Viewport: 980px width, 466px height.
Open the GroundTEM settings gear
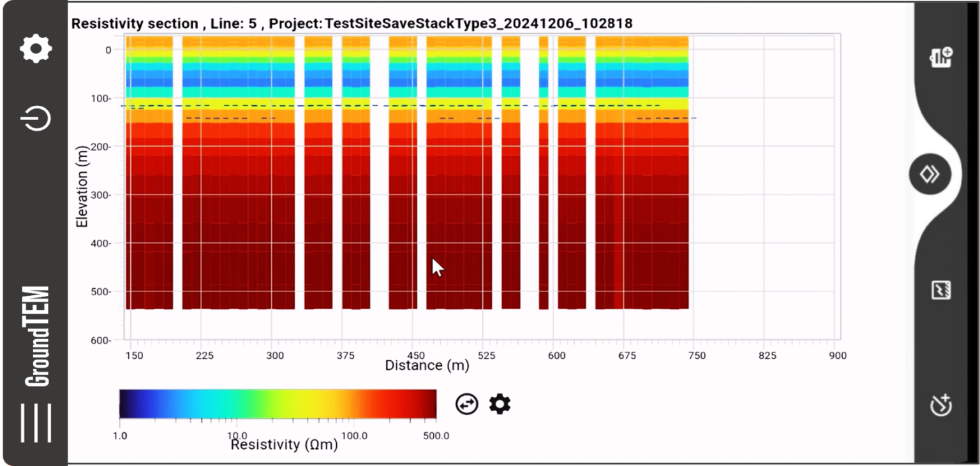pos(35,48)
